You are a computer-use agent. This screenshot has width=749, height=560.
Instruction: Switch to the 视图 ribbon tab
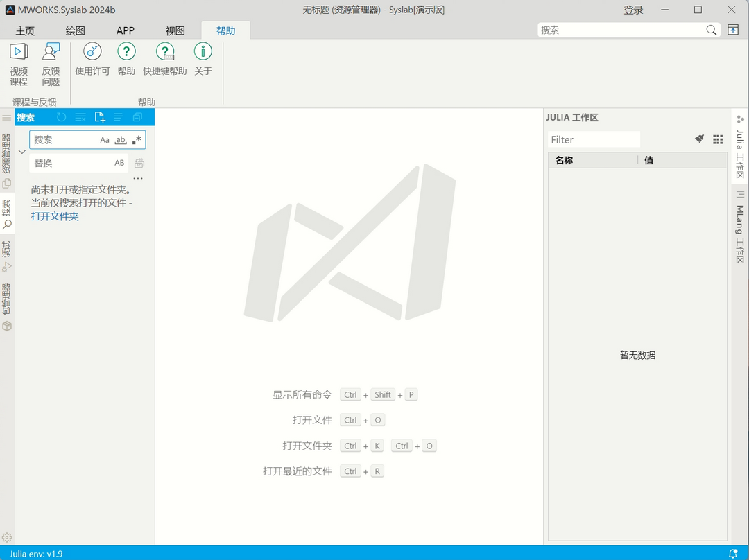click(175, 30)
